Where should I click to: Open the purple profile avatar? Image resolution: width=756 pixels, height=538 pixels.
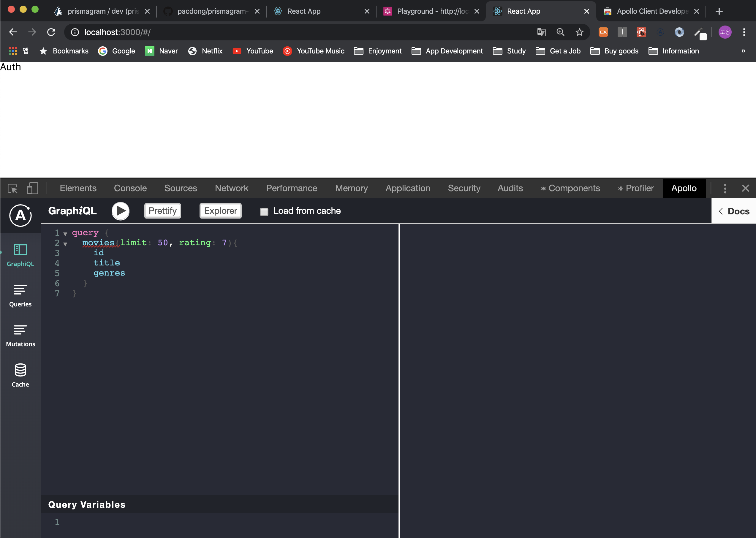tap(725, 32)
